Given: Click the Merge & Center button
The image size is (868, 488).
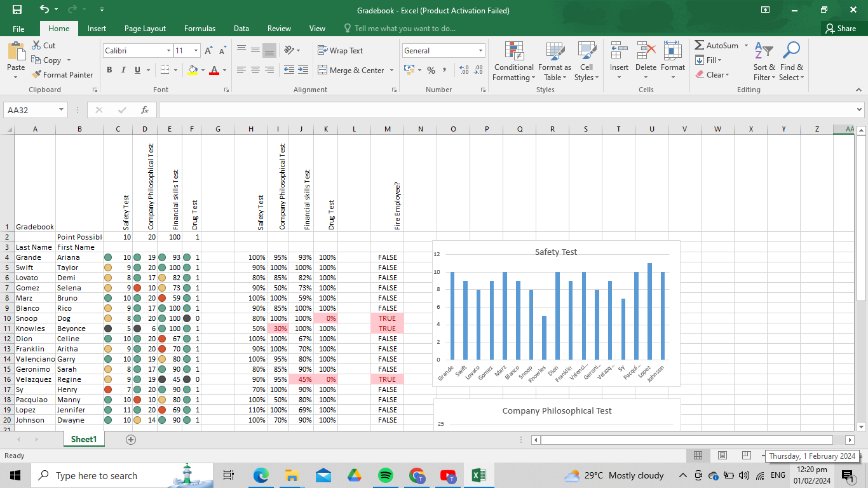Looking at the screenshot, I should (x=351, y=71).
